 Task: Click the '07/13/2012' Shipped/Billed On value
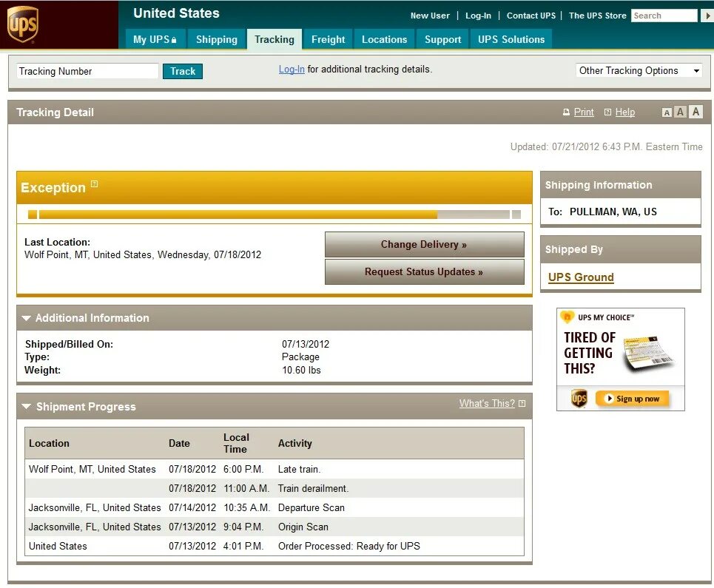305,344
